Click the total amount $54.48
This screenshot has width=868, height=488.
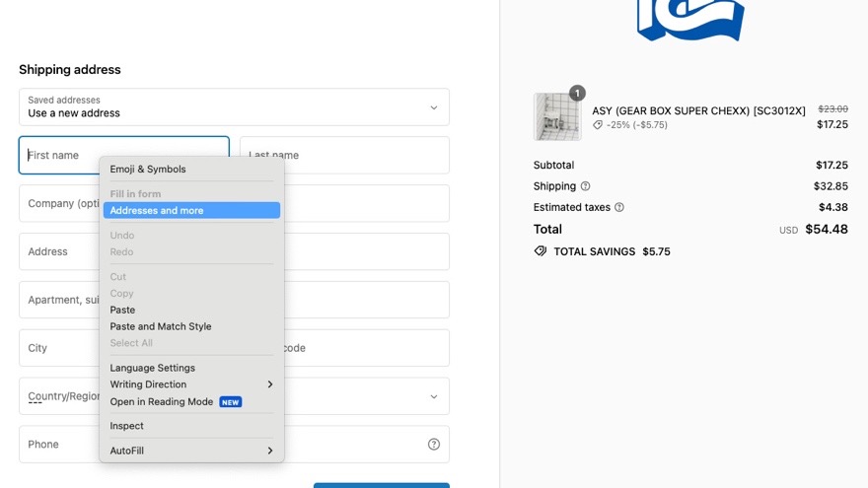(827, 229)
